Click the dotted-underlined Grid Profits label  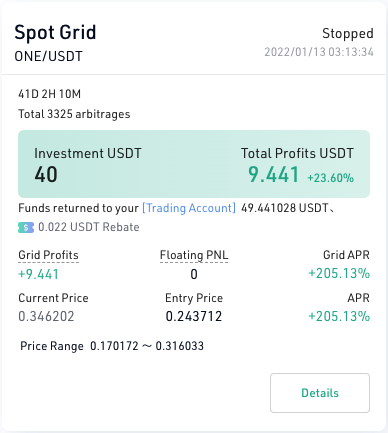(48, 255)
